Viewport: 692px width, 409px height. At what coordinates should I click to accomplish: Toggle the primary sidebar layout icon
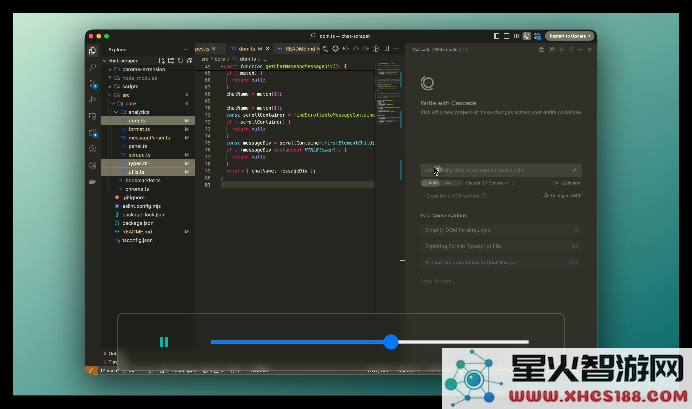pyautogui.click(x=496, y=36)
